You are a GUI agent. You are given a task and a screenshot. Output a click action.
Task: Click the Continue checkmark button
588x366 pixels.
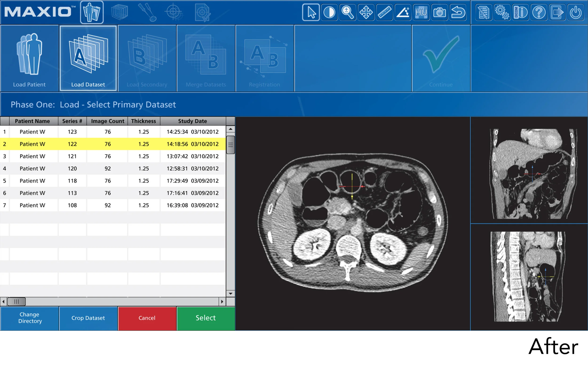(441, 58)
